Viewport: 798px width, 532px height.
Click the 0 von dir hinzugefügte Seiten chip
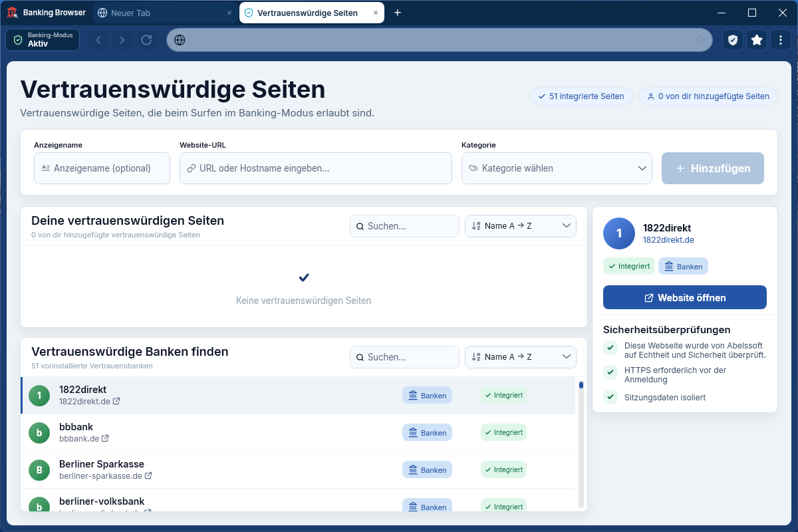[708, 96]
